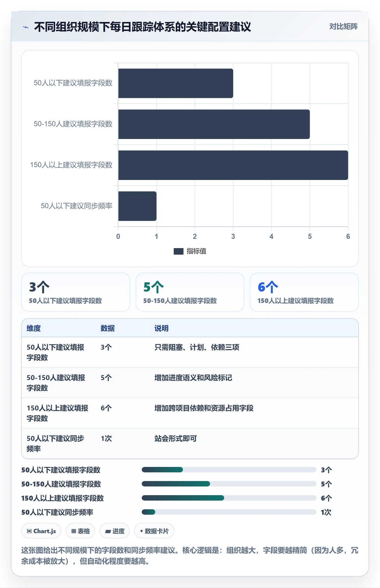The width and height of the screenshot is (380, 588).
Task: Click the 6个 stat card
Action: click(x=304, y=292)
